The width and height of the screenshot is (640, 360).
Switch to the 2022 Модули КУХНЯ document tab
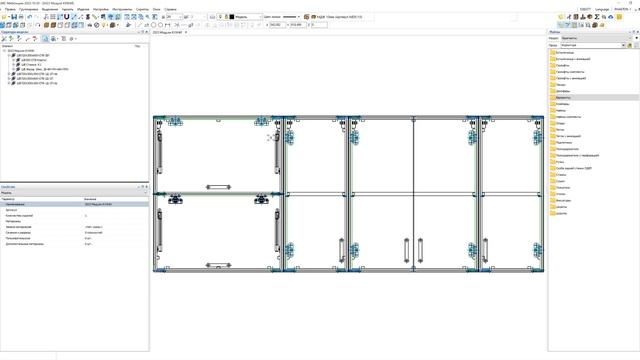pyautogui.click(x=167, y=32)
